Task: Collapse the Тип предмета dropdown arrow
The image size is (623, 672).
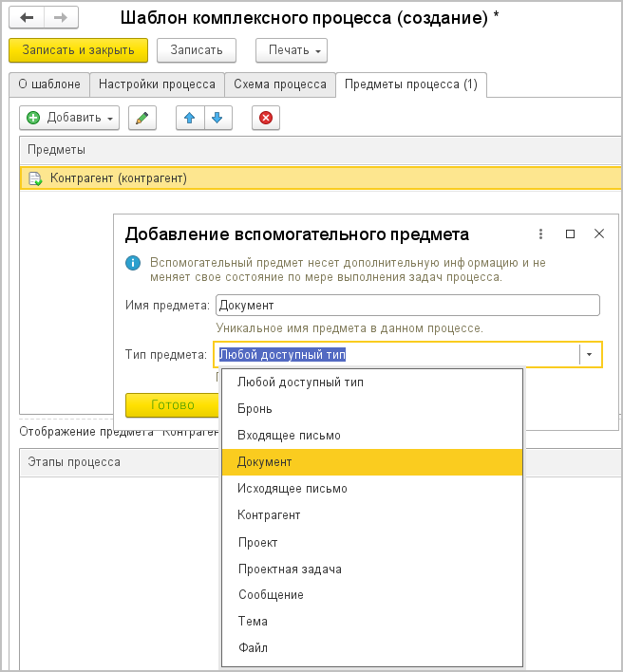Action: (590, 355)
